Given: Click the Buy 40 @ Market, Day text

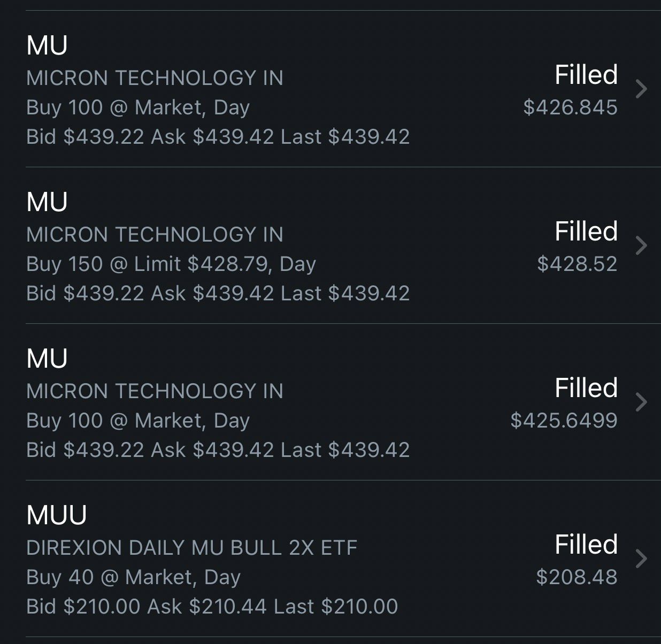Looking at the screenshot, I should pyautogui.click(x=134, y=577).
